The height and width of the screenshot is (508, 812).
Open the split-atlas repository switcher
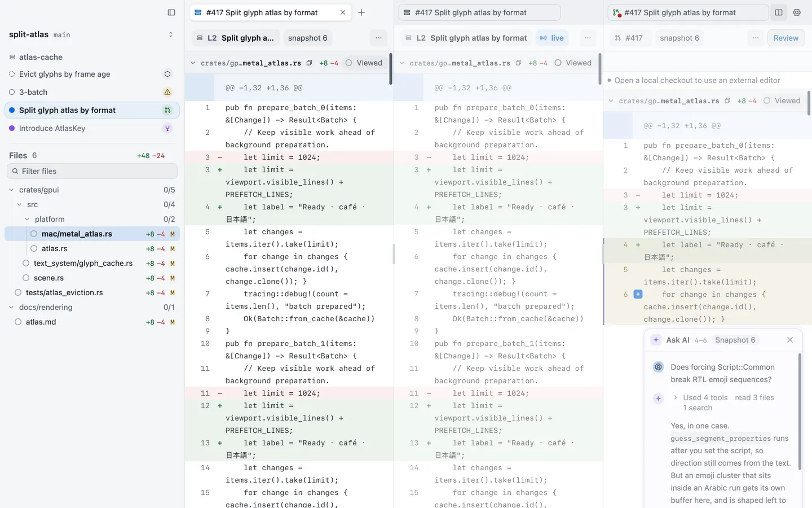pos(171,34)
